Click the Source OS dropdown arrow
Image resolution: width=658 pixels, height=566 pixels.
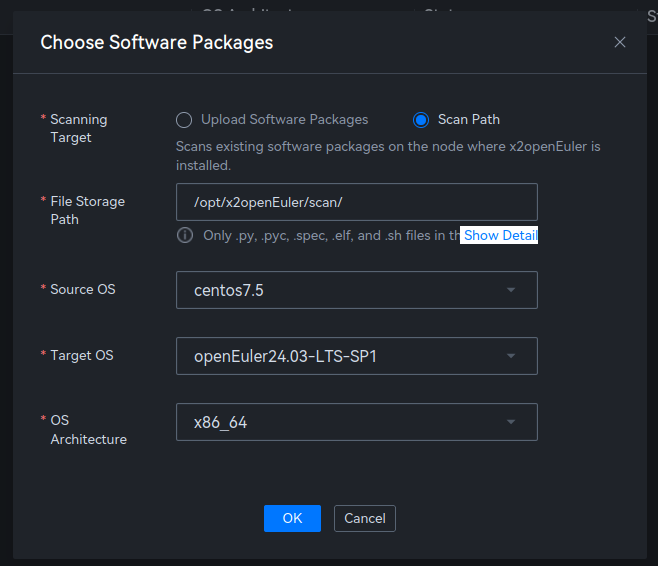point(511,290)
